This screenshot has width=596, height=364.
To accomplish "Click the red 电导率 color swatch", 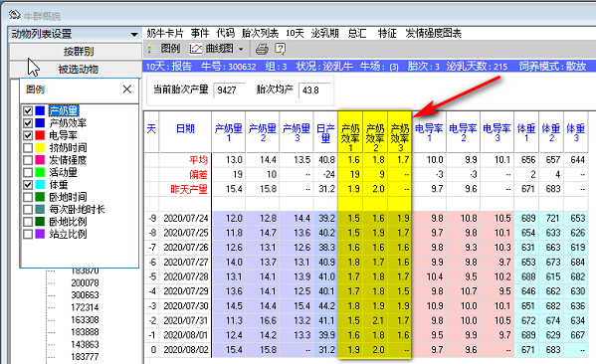I will click(40, 135).
